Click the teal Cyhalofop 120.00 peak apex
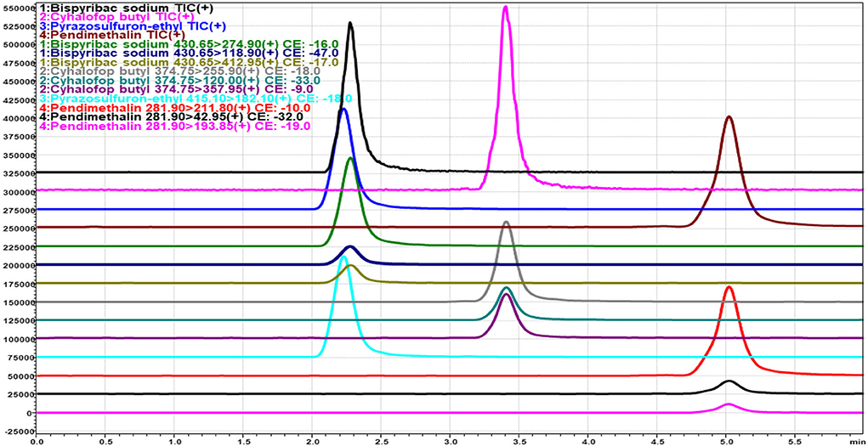868x446 pixels. (506, 288)
